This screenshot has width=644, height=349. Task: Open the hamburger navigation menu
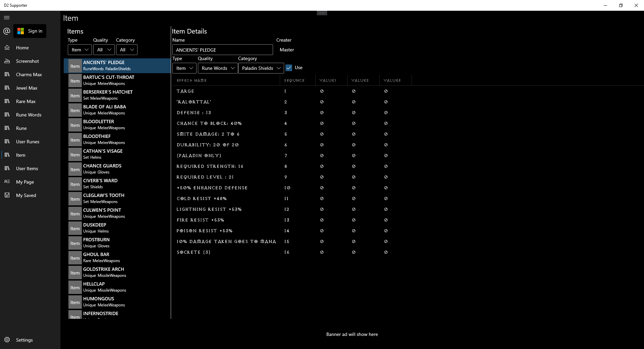tap(7, 18)
